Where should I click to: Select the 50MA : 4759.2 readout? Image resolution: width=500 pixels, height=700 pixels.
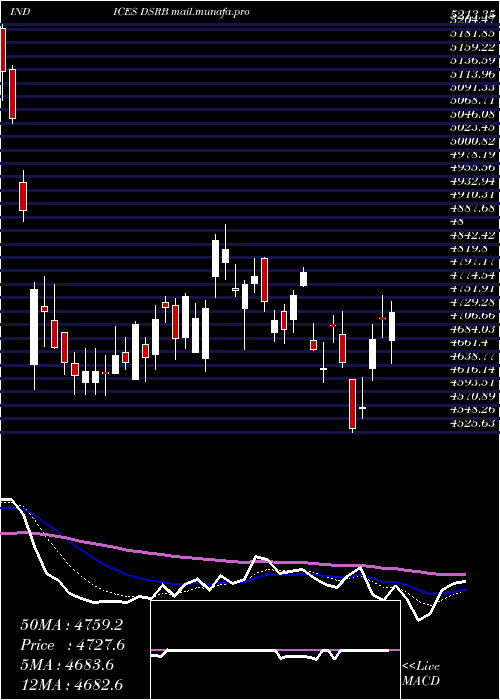pyautogui.click(x=71, y=625)
